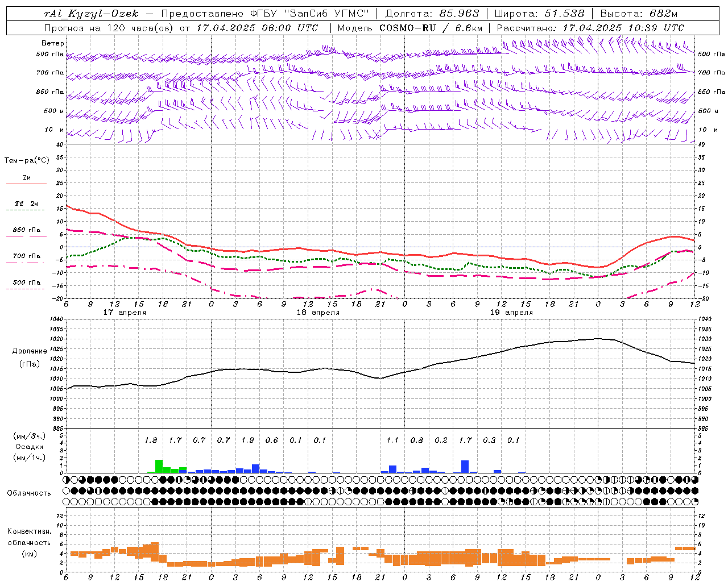Click the (мм/3ч.) precipitation unit label

tap(30, 436)
